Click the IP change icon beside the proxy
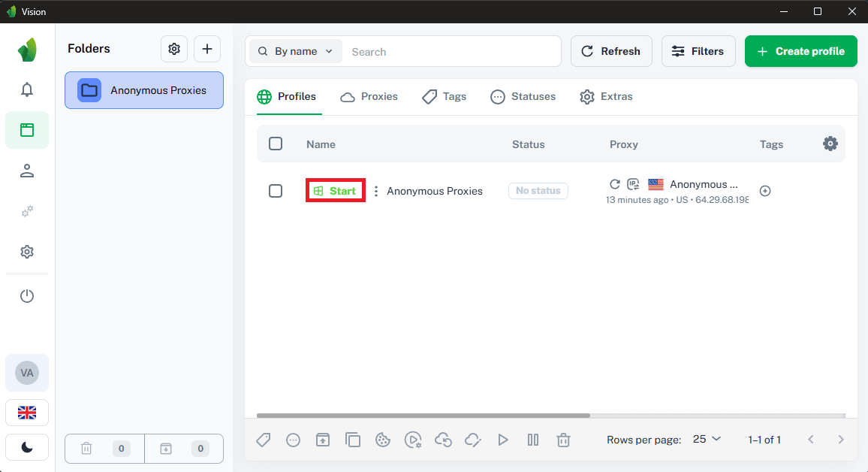The height and width of the screenshot is (472, 868). [x=633, y=184]
